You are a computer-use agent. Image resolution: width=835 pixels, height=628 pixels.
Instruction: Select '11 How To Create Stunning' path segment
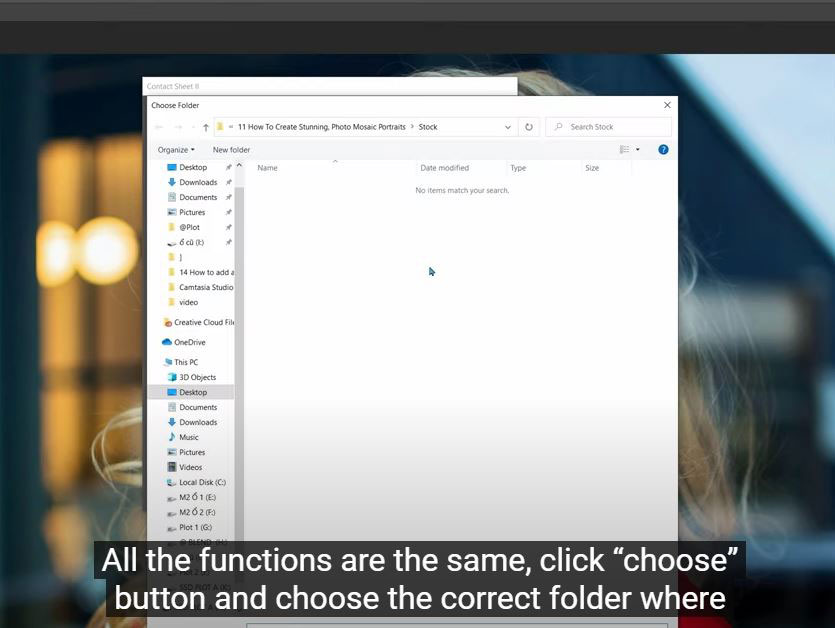(322, 127)
